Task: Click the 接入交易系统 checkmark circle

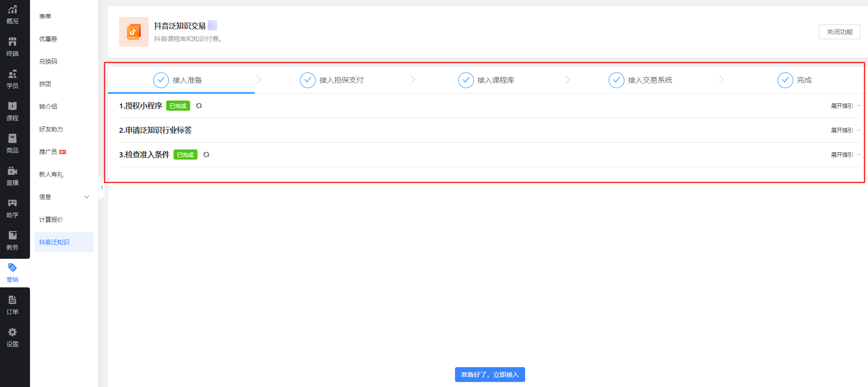Action: pos(617,80)
